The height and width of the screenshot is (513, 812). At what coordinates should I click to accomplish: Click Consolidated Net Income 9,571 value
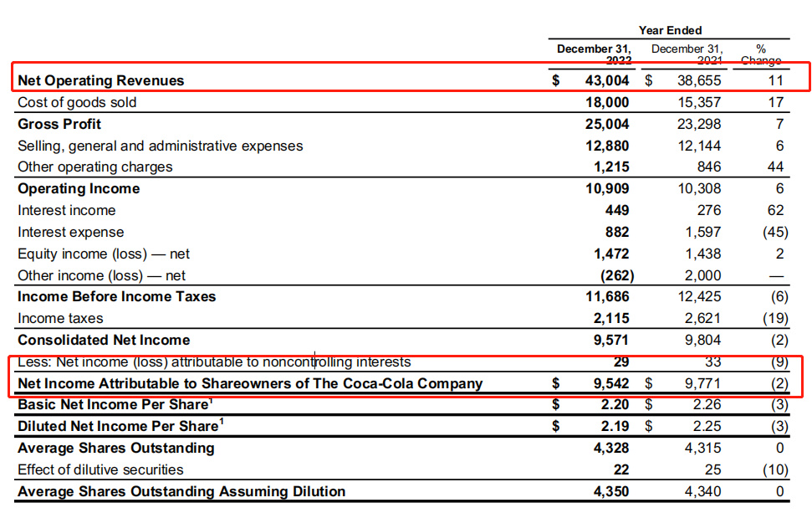point(611,341)
